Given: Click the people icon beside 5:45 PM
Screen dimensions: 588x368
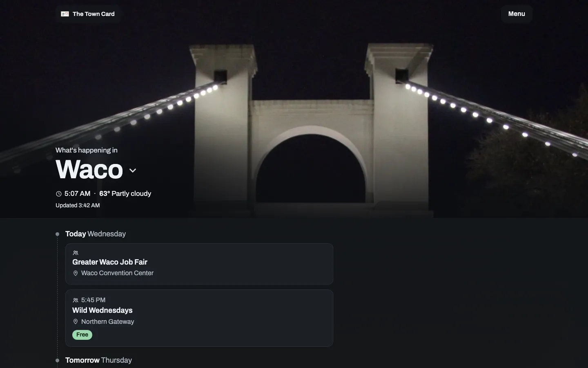Looking at the screenshot, I should coord(76,300).
